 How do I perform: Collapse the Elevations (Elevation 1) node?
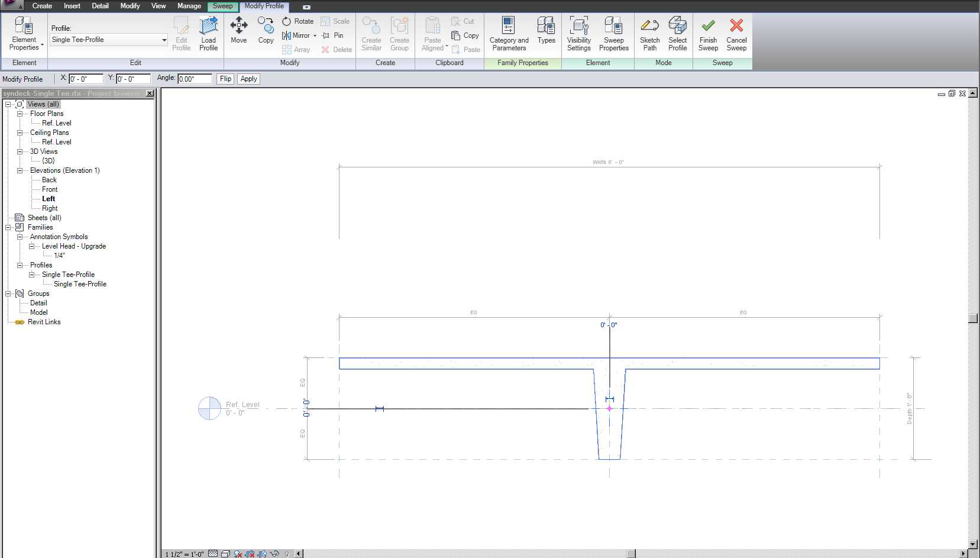click(20, 170)
